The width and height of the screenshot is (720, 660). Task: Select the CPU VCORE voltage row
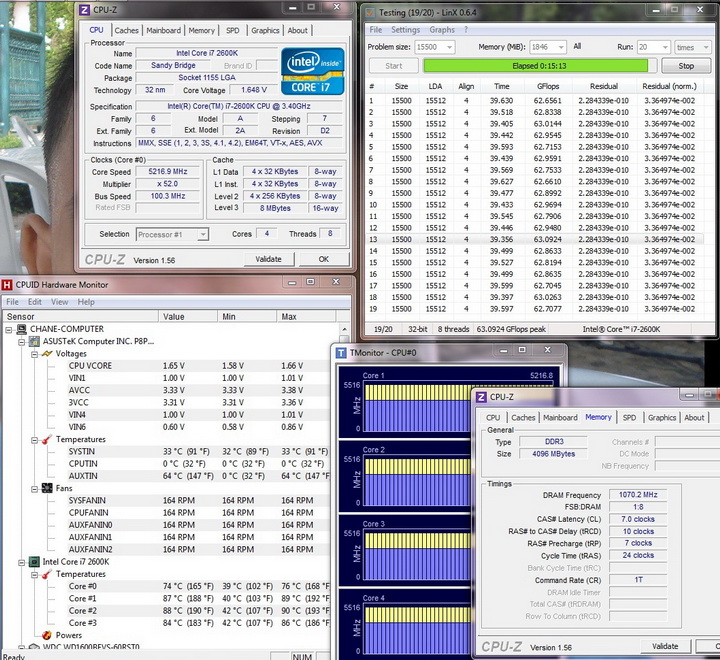(199, 366)
